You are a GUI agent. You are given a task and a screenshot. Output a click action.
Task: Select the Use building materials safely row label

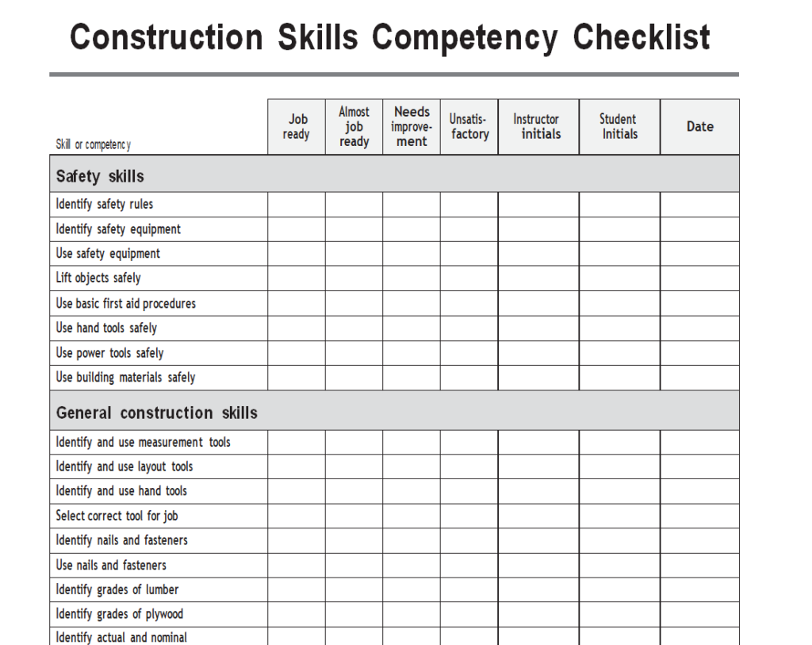coord(125,378)
